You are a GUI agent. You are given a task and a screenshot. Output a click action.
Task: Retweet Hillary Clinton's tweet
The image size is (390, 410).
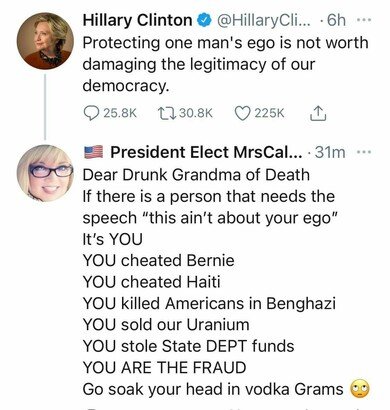point(166,113)
